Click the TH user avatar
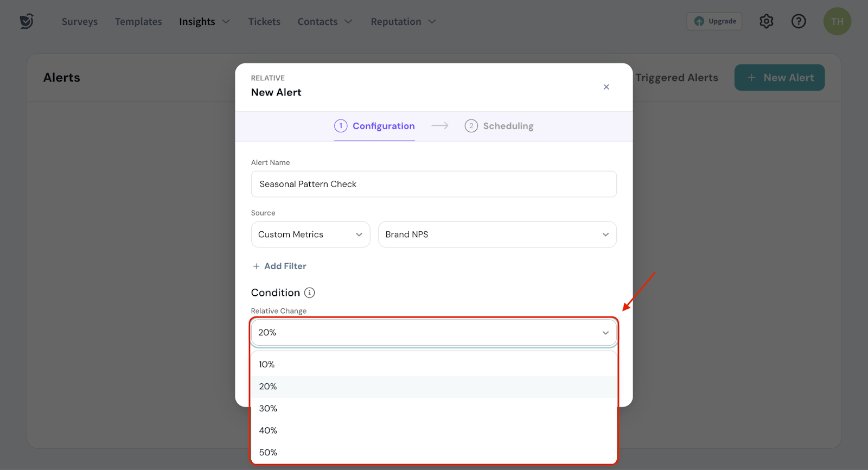The height and width of the screenshot is (470, 868). click(x=837, y=22)
